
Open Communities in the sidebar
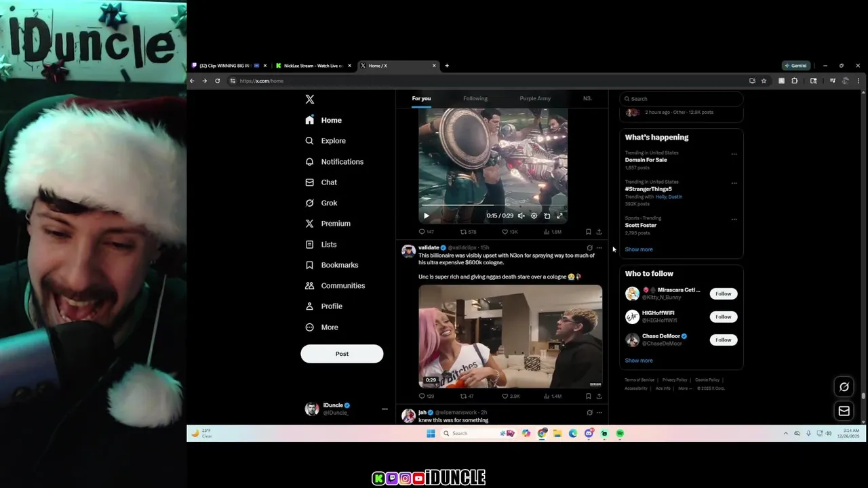[x=335, y=285]
